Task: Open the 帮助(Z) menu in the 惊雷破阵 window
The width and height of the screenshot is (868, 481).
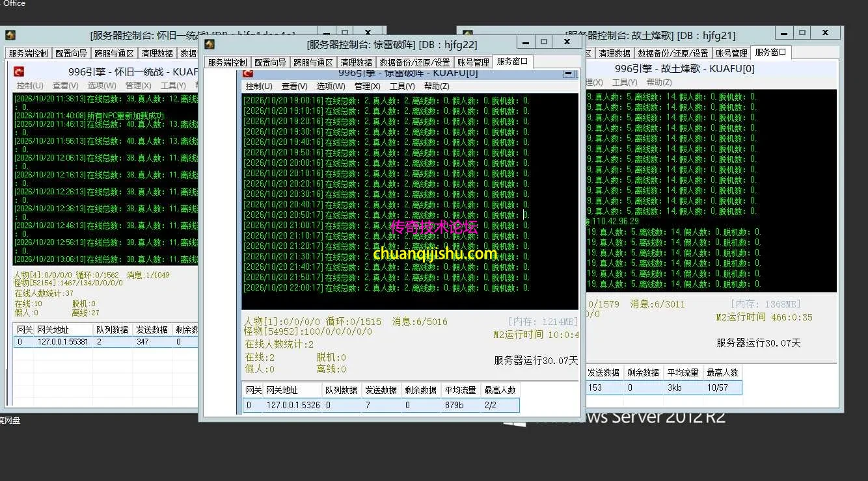Action: (437, 86)
